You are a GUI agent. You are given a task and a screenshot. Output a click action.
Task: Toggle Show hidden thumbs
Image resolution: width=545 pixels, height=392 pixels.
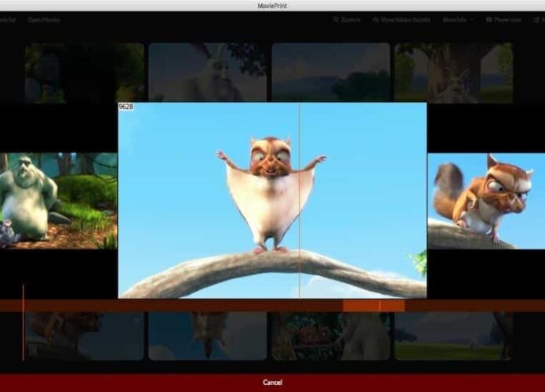pyautogui.click(x=401, y=20)
